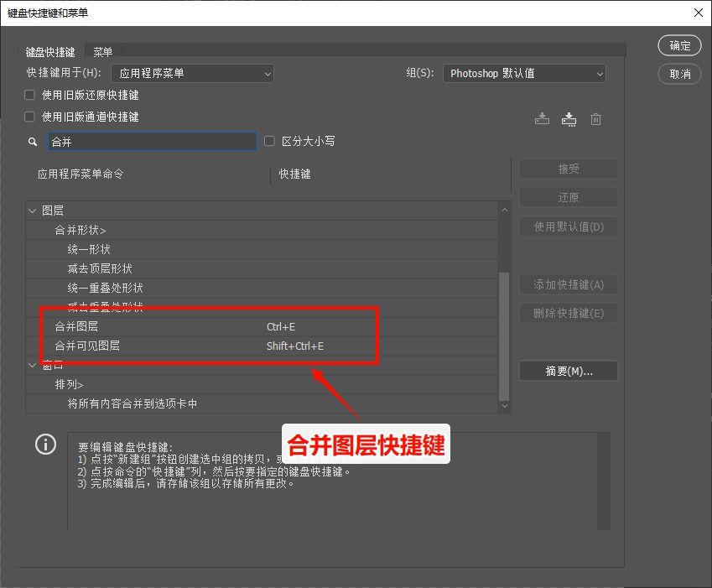Screen dimensions: 712x588
Task: Enable 使用旧版通道快捷键 checkbox
Action: click(29, 116)
